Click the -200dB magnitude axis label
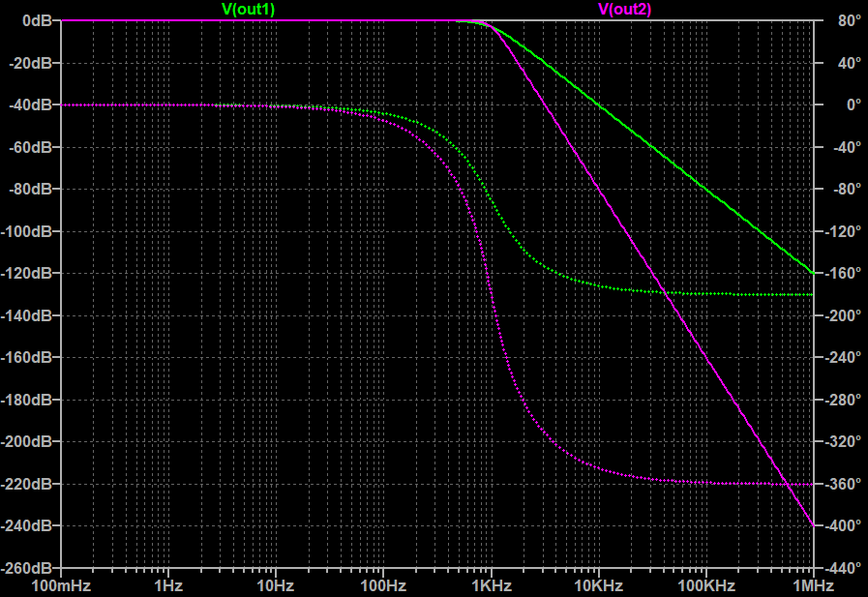Viewport: 868px width, 597px height. (26, 441)
